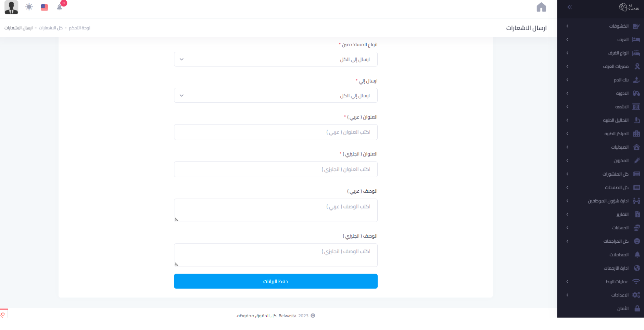644x330 pixels.
Task: Go to all notifications (كل الاشعارات) breadcrumb
Action: pos(51,28)
